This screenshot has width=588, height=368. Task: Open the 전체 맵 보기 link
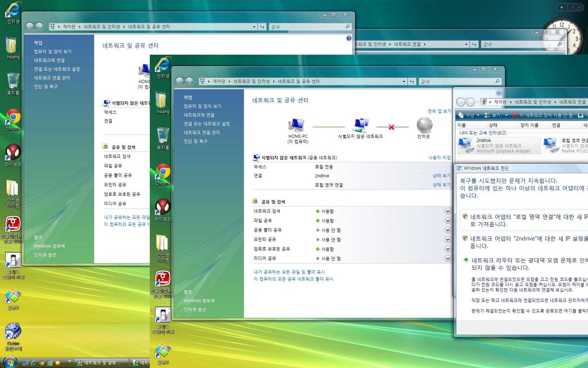pos(439,111)
